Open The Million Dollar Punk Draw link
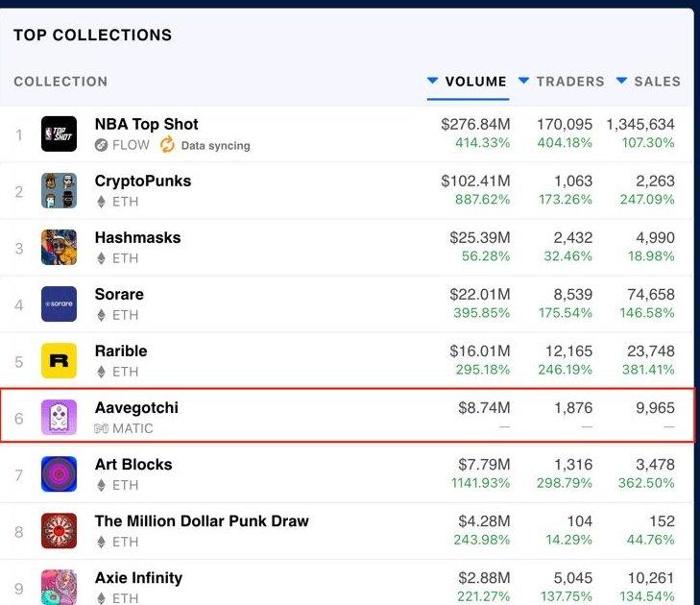This screenshot has width=700, height=605. tap(202, 520)
